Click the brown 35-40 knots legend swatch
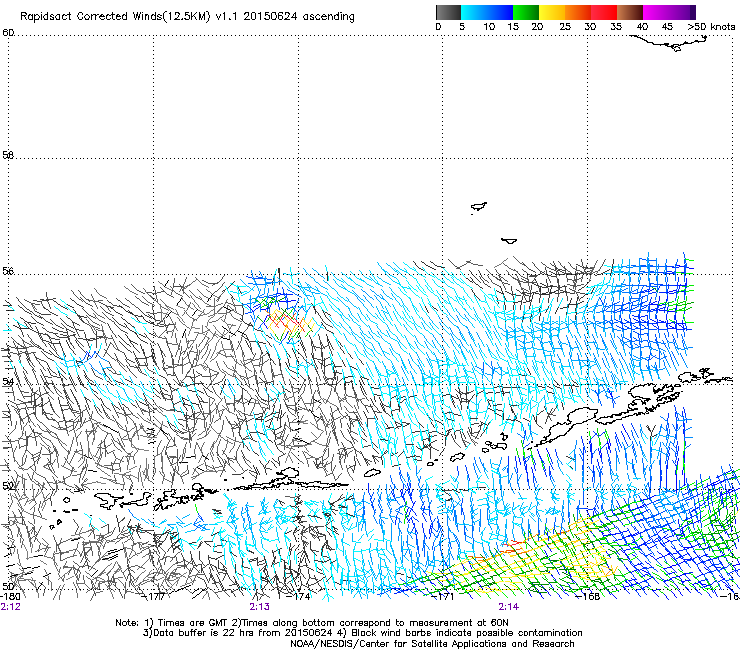 pyautogui.click(x=630, y=12)
